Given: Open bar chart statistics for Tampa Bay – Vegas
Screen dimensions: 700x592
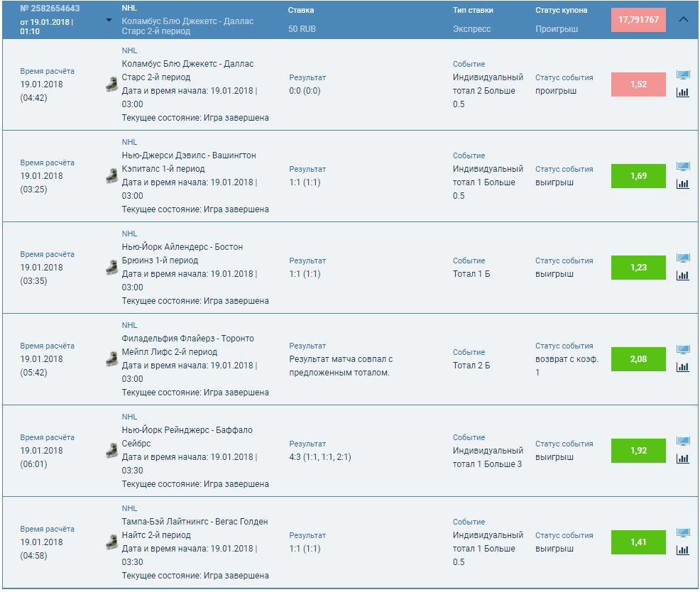Looking at the screenshot, I should (x=682, y=550).
